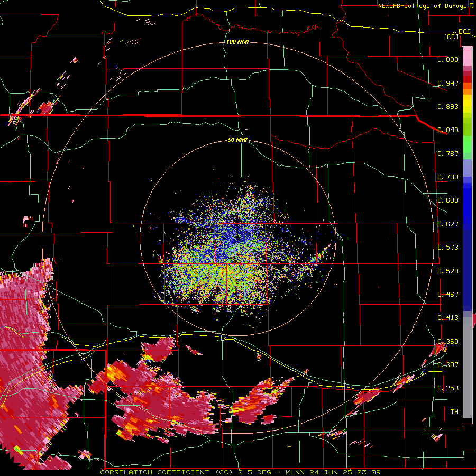The image size is (476, 476).
Task: Click the 0.307 scale value
Action: click(x=448, y=364)
